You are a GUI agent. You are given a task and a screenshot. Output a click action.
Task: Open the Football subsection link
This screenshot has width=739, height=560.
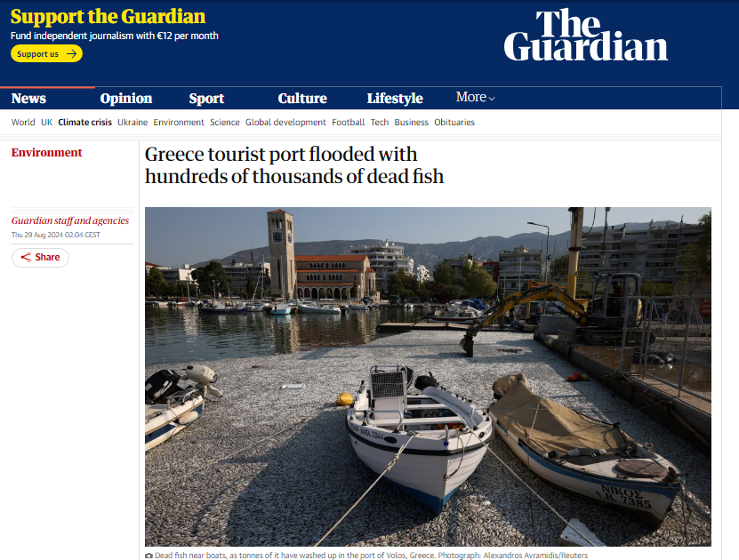point(349,123)
